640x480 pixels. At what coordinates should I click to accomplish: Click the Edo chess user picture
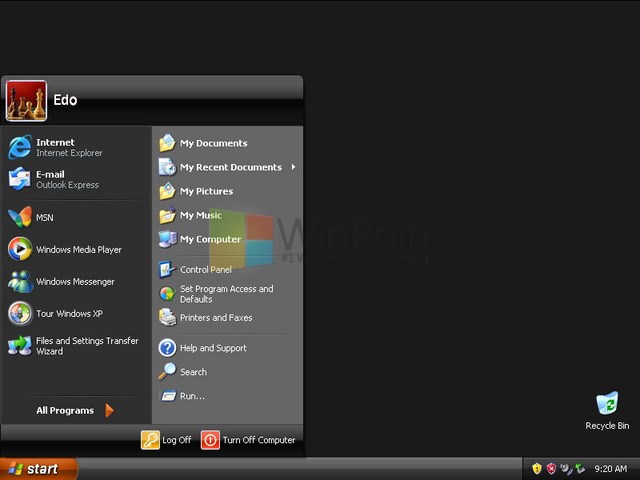[x=26, y=100]
